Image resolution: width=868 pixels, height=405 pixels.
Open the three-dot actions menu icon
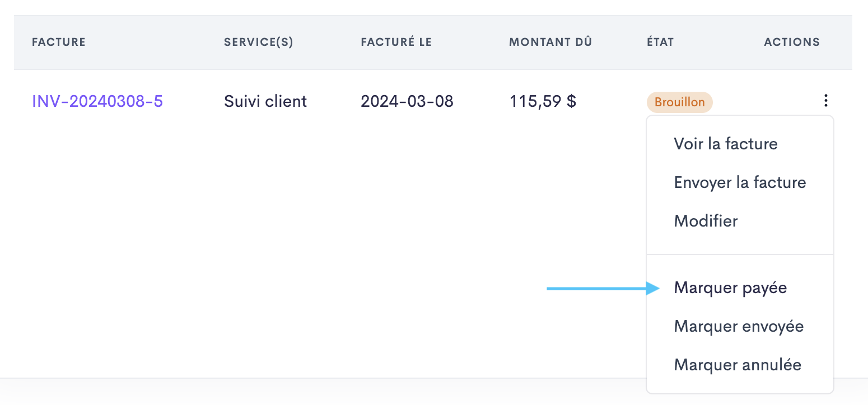pos(825,101)
